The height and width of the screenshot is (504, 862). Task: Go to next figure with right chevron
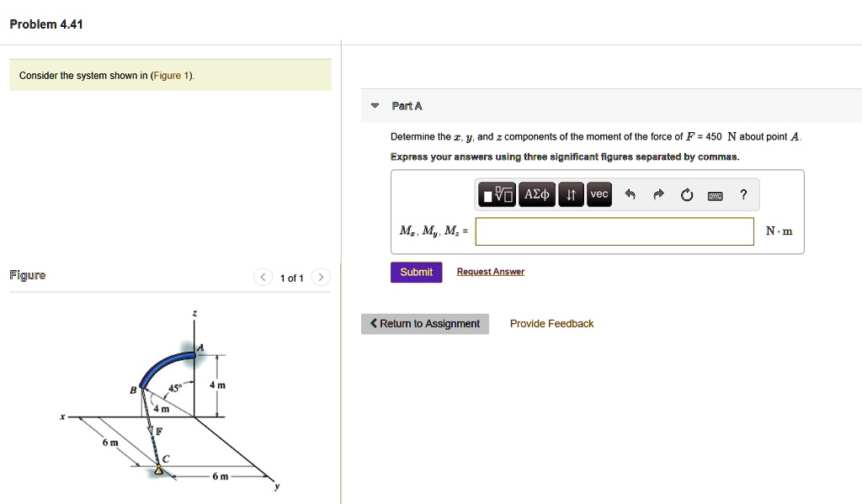320,276
